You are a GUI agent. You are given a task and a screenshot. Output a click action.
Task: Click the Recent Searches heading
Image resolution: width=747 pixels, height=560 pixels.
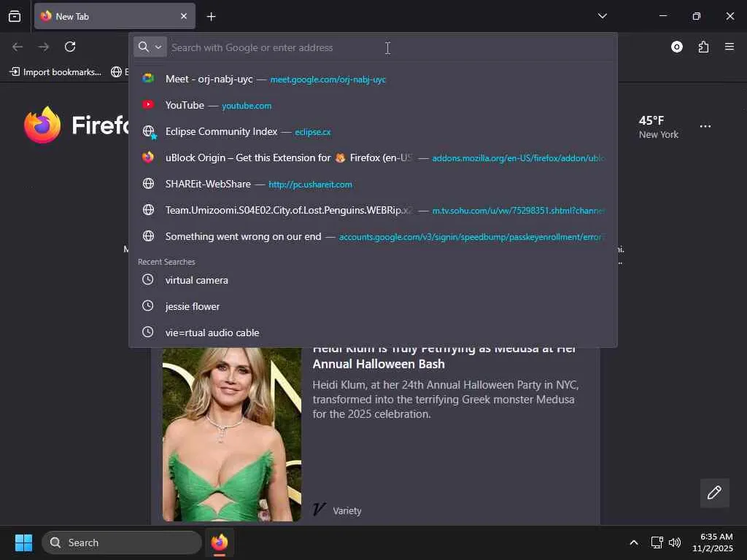click(x=166, y=262)
